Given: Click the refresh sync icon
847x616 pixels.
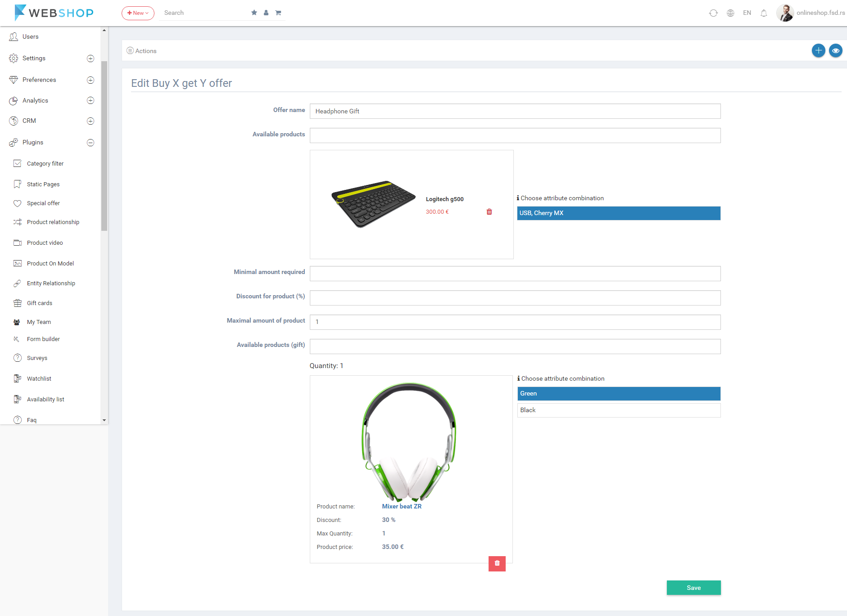Looking at the screenshot, I should click(713, 13).
